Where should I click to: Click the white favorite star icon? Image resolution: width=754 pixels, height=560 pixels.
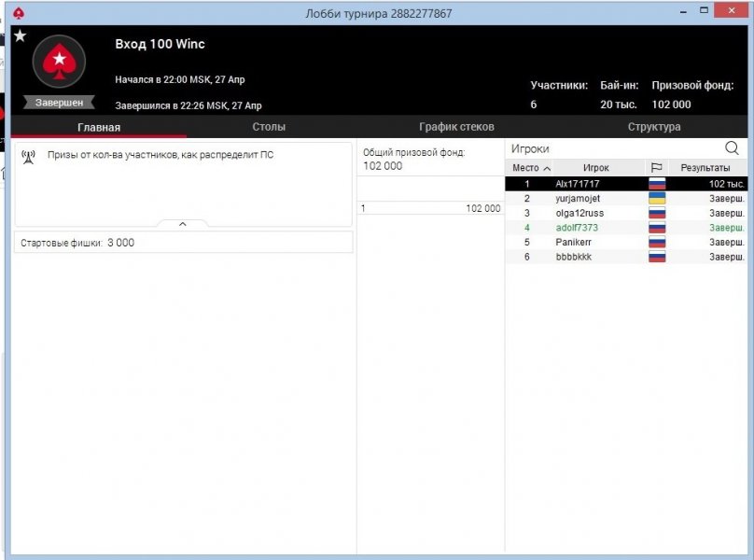pyautogui.click(x=20, y=36)
